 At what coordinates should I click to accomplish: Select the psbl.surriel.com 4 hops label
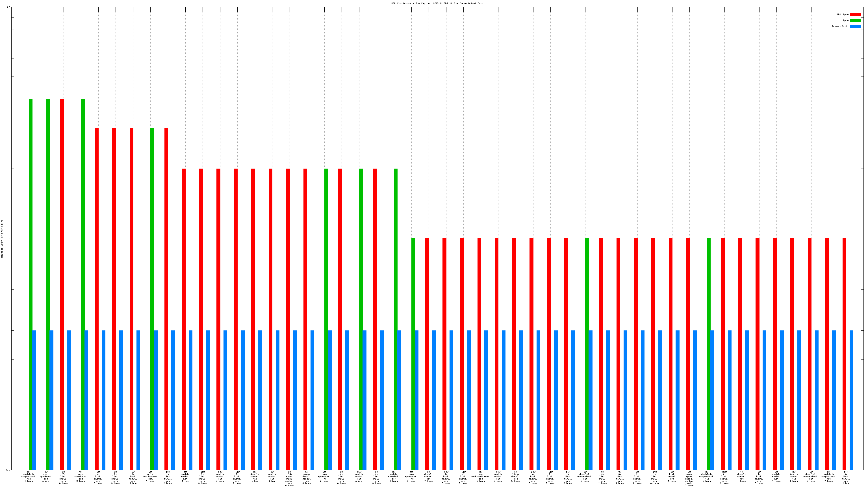(394, 476)
